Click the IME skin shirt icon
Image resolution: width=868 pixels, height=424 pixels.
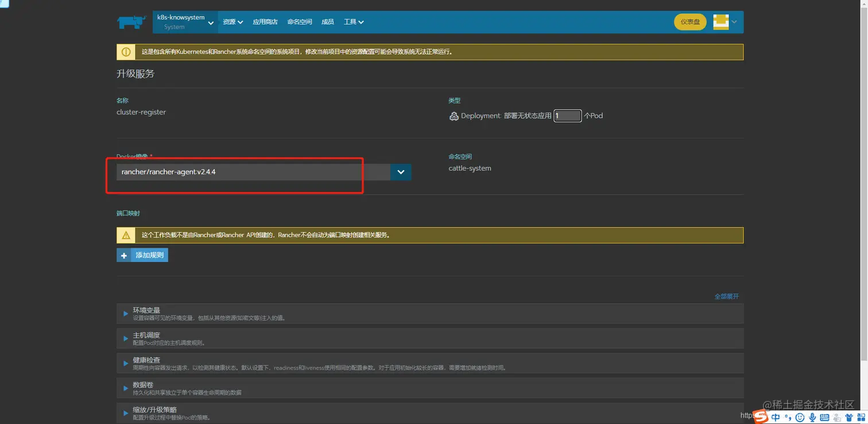tap(849, 418)
